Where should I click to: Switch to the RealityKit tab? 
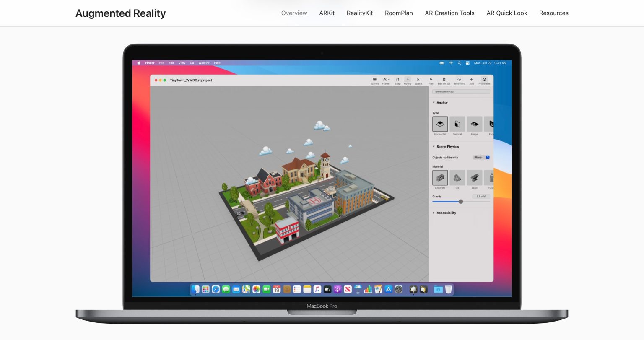359,13
